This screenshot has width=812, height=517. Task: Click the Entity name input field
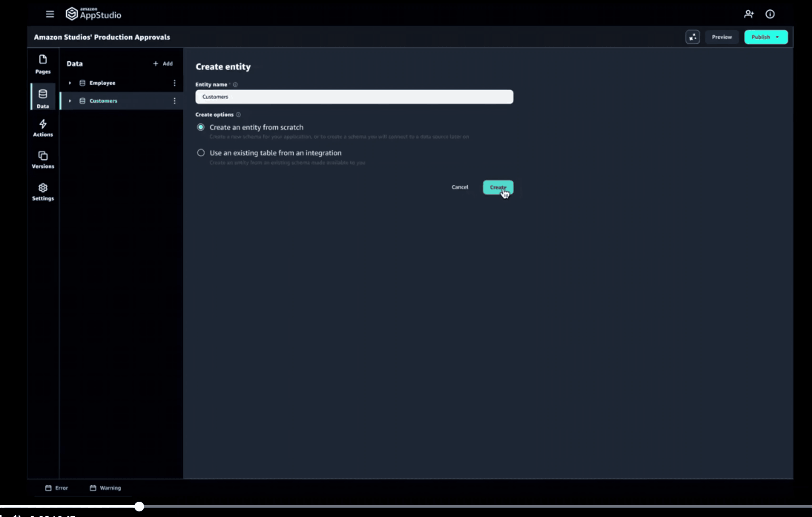click(x=354, y=97)
